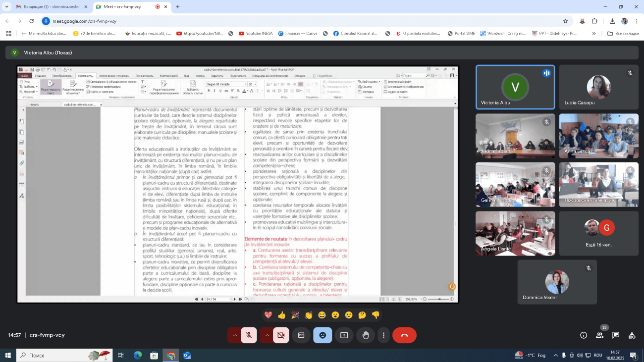Expand video settings arrow beside camera
The width and height of the screenshot is (644, 362).
click(267, 335)
